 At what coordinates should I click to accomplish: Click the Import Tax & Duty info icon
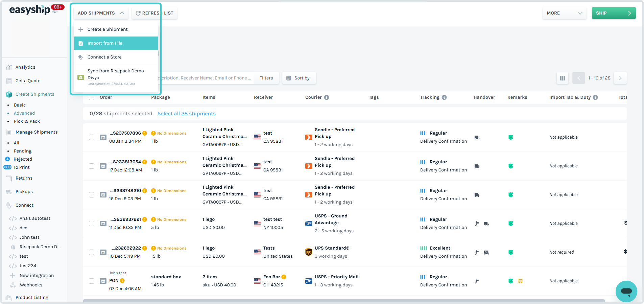click(595, 97)
